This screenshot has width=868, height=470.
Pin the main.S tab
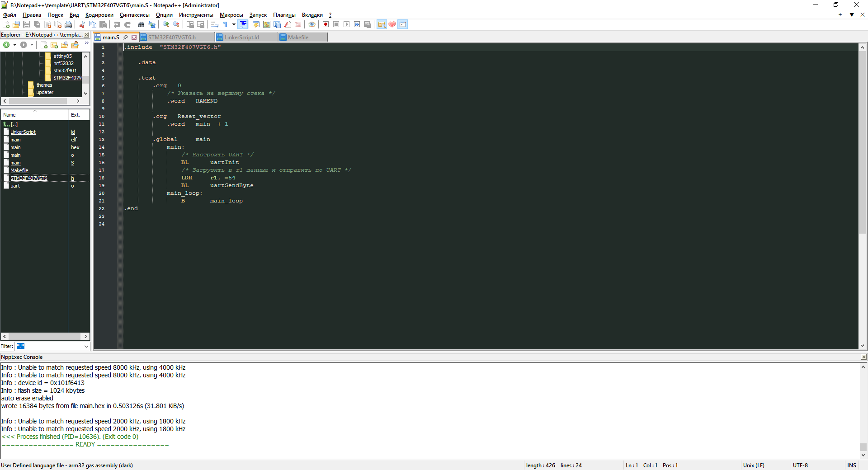click(125, 38)
